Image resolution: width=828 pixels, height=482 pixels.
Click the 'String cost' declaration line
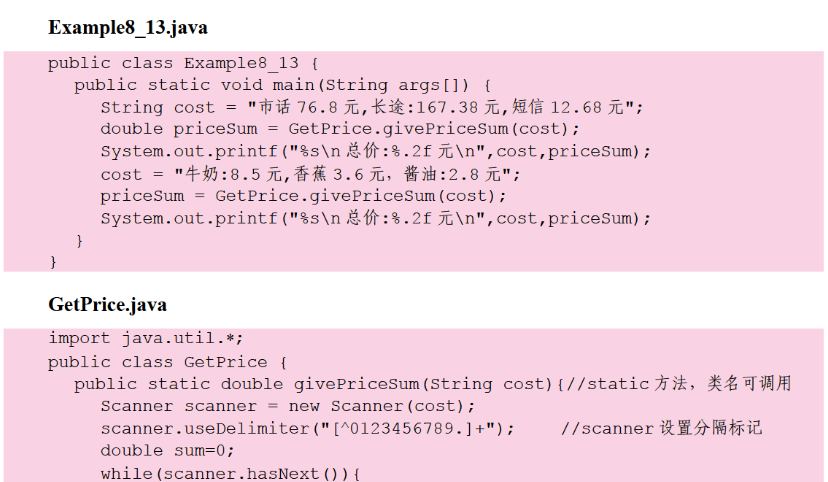point(372,107)
